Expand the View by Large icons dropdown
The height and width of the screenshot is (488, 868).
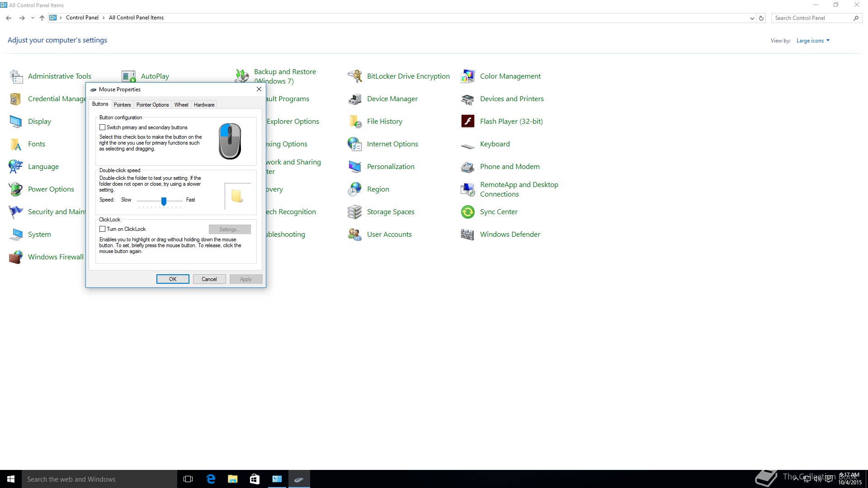point(813,41)
